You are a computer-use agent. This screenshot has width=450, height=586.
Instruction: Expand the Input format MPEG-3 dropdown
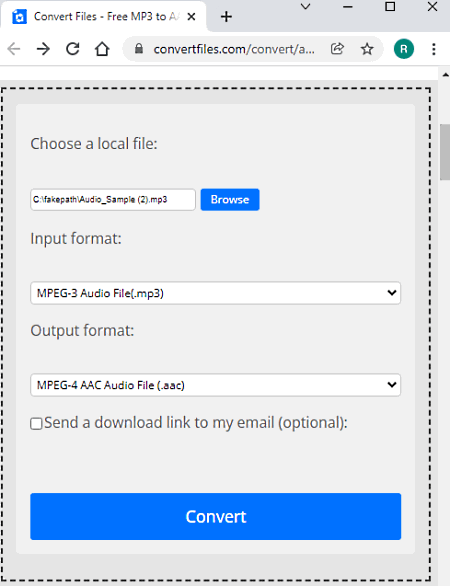coord(216,293)
